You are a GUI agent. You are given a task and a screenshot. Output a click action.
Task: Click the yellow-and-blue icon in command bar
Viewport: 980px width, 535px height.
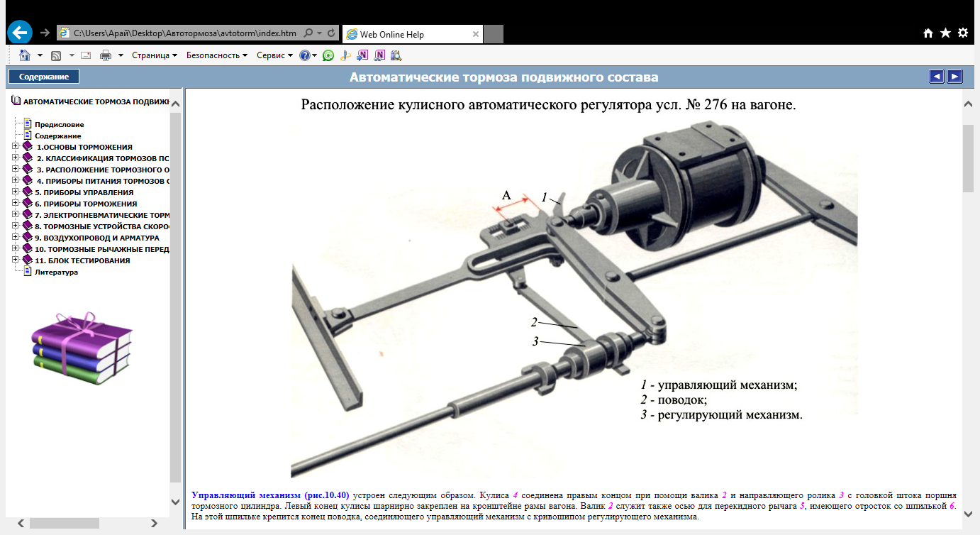coord(345,55)
